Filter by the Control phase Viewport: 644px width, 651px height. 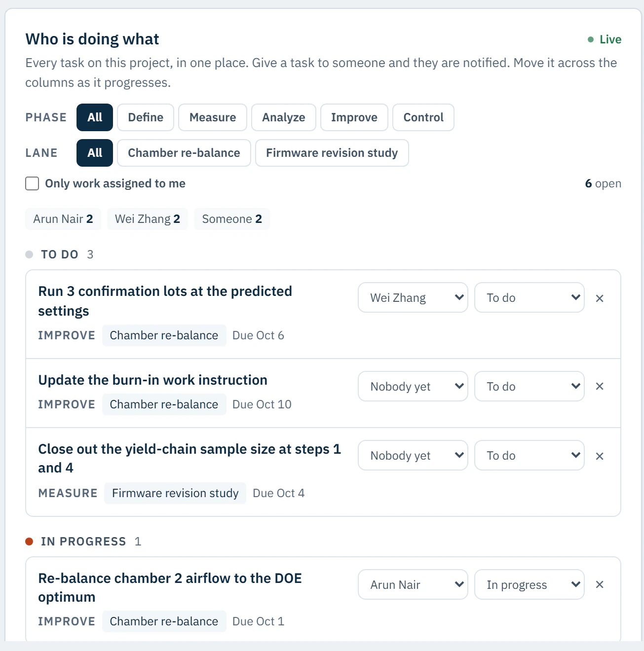click(x=423, y=117)
